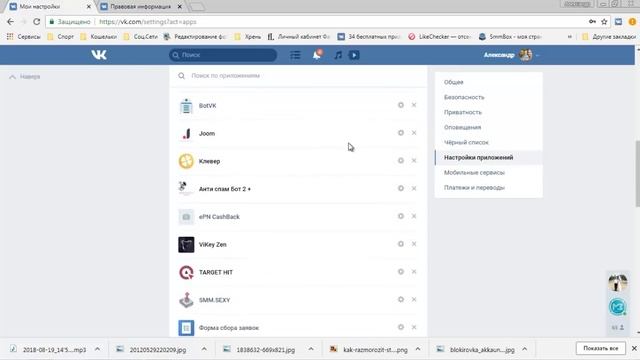Viewport: 640px width, 360px height.
Task: Click the SMM.SEXY app icon
Action: point(186,300)
